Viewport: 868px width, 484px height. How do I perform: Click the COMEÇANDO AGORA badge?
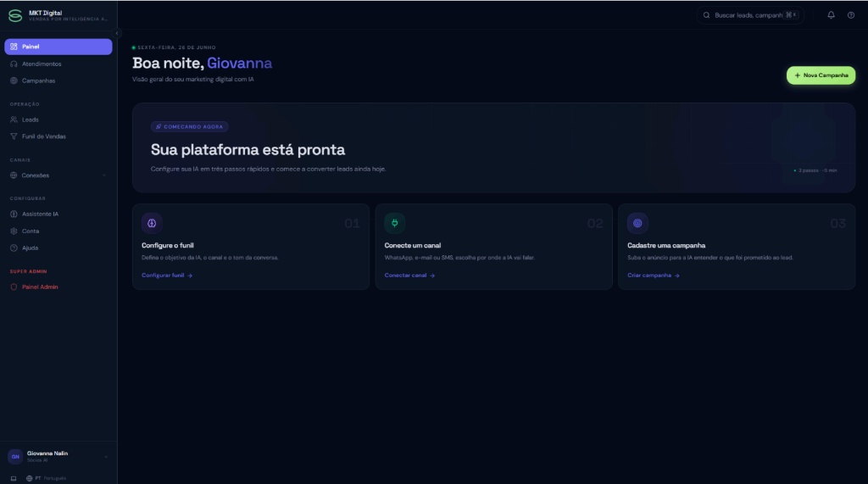coord(189,127)
